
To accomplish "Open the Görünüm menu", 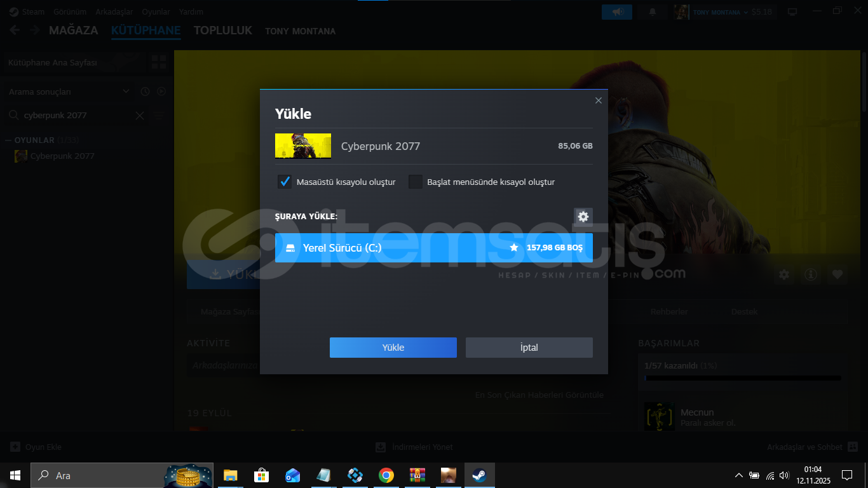I will point(70,11).
